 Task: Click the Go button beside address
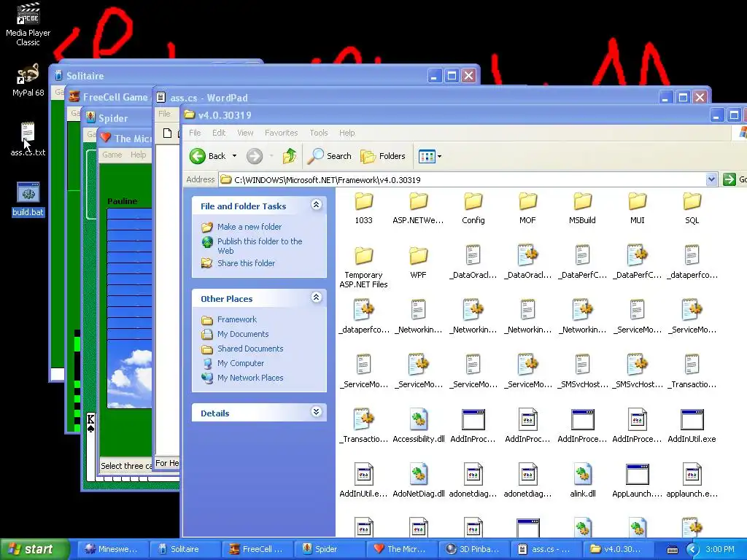(734, 179)
